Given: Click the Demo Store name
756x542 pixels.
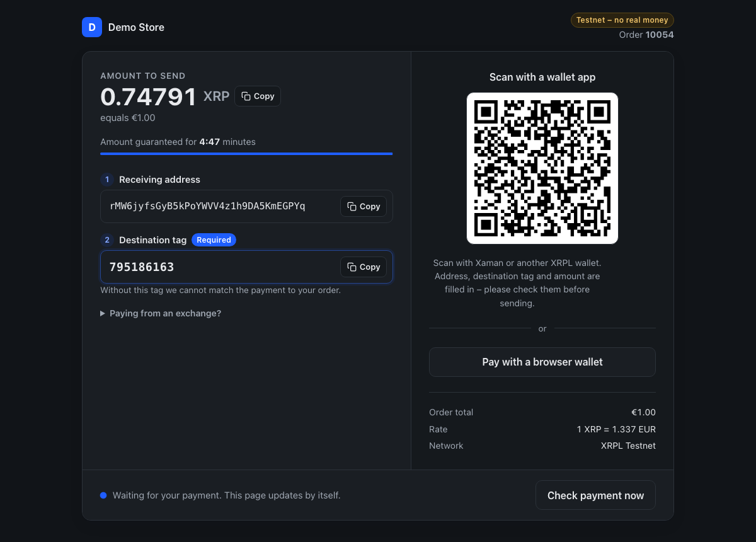Looking at the screenshot, I should pos(136,28).
